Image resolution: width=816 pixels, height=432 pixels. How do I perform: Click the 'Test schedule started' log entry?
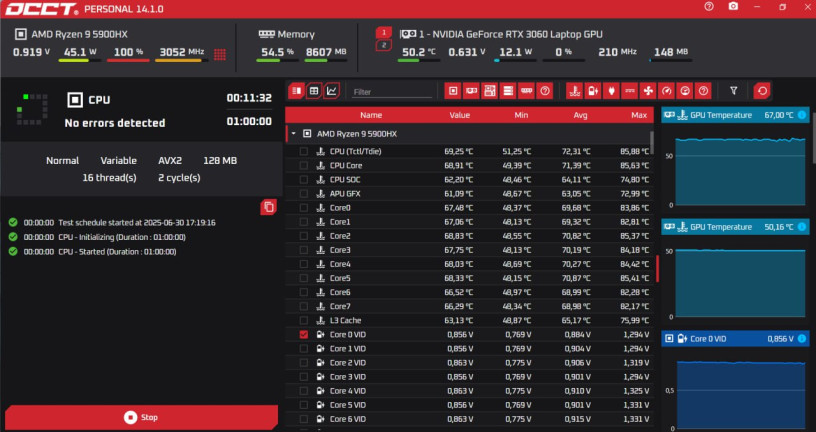[x=137, y=222]
